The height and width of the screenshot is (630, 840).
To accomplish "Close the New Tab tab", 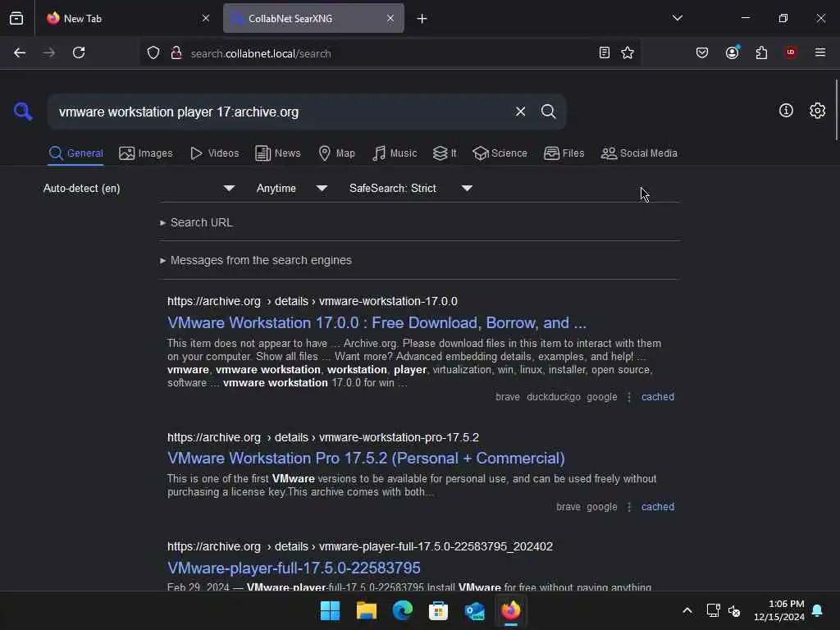I will [206, 18].
